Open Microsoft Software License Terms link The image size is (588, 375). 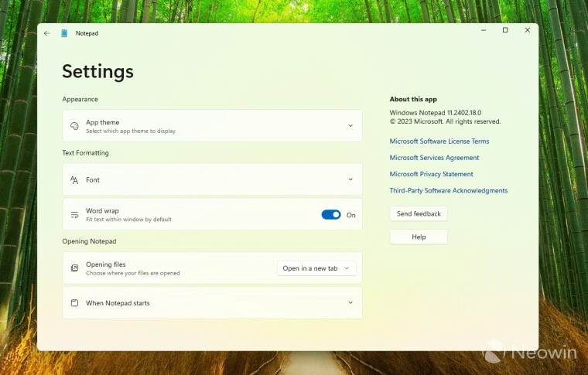pos(439,141)
